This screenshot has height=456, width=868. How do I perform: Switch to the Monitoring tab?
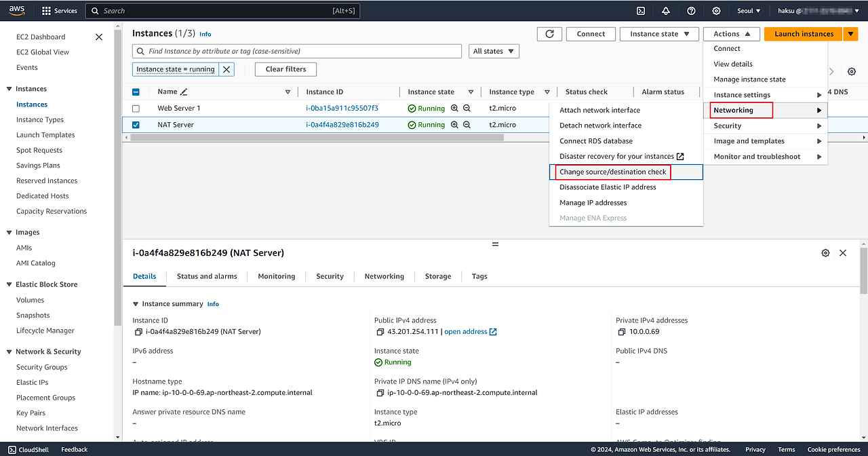[276, 276]
